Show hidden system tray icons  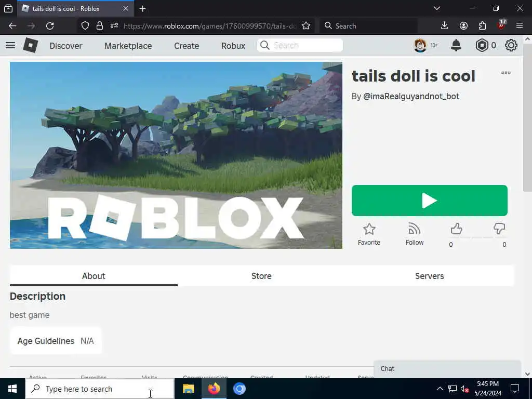click(440, 389)
